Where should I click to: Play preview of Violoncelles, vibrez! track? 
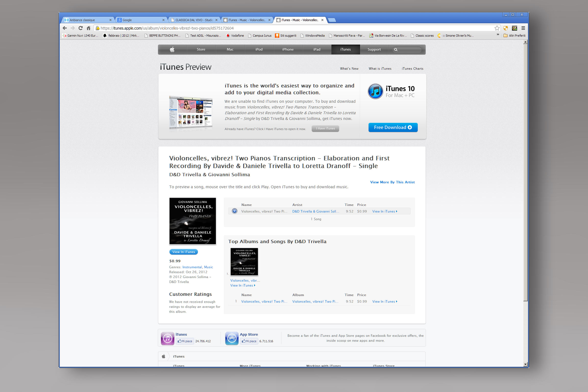(234, 211)
